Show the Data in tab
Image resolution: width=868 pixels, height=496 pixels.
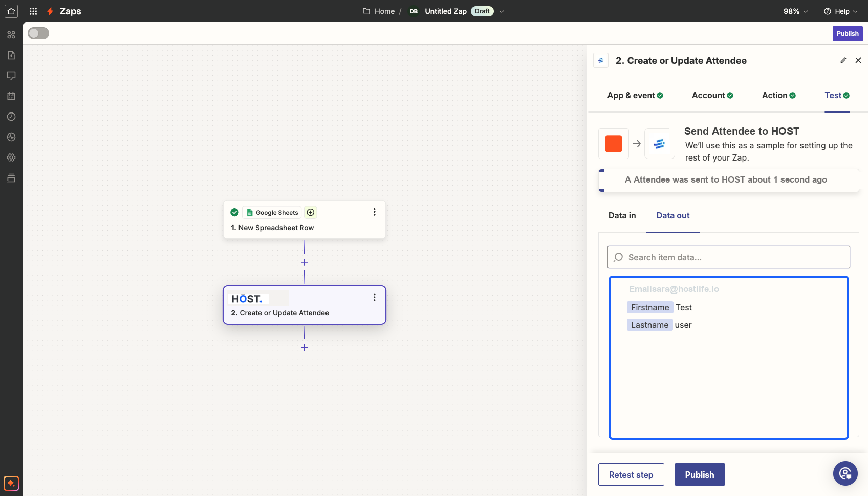click(622, 215)
